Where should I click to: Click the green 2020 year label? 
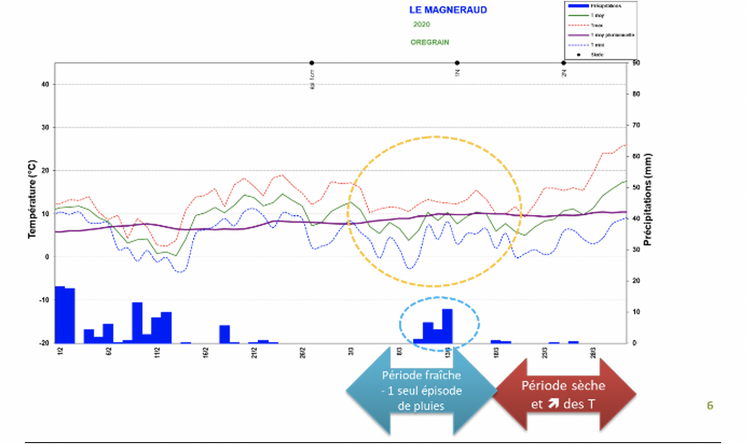pyautogui.click(x=420, y=24)
